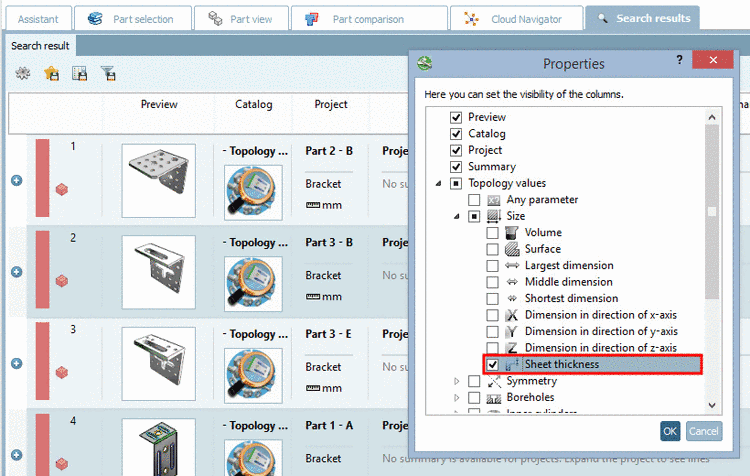Collapse the Size tree node

point(457,217)
